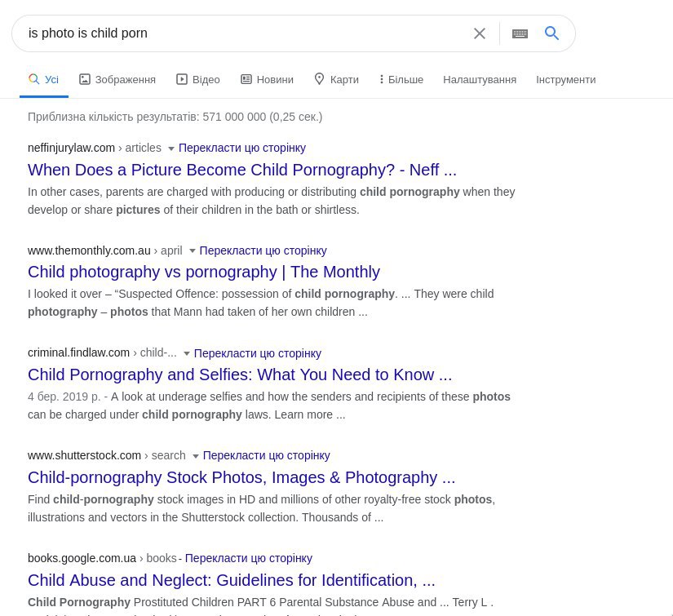Open the Shutterstock stock photos result

coord(241,477)
